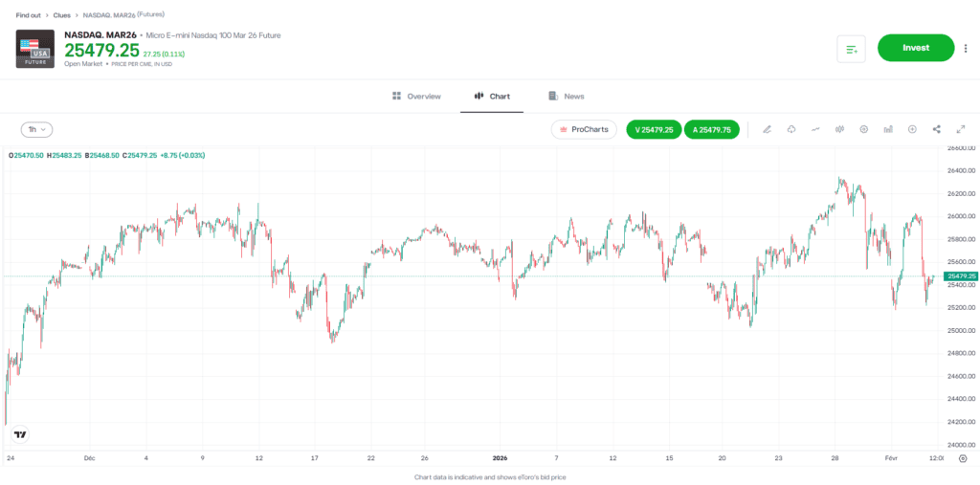This screenshot has width=980, height=485.
Task: Click the TradingView logo on chart
Action: (20, 434)
